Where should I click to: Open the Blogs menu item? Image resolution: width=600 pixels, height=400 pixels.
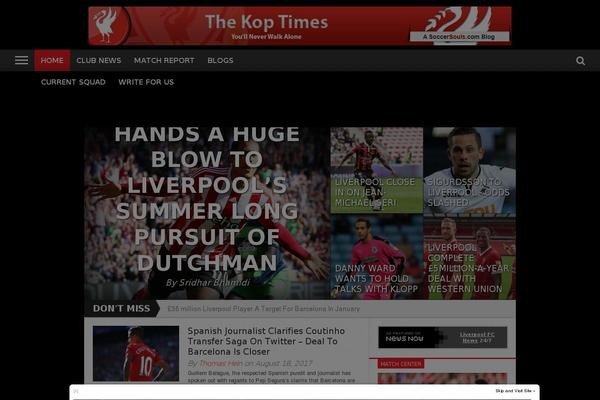(220, 60)
